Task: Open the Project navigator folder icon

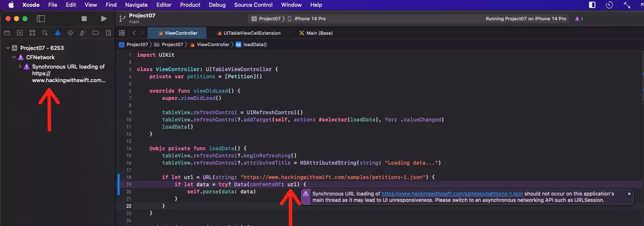Action: pos(7,33)
